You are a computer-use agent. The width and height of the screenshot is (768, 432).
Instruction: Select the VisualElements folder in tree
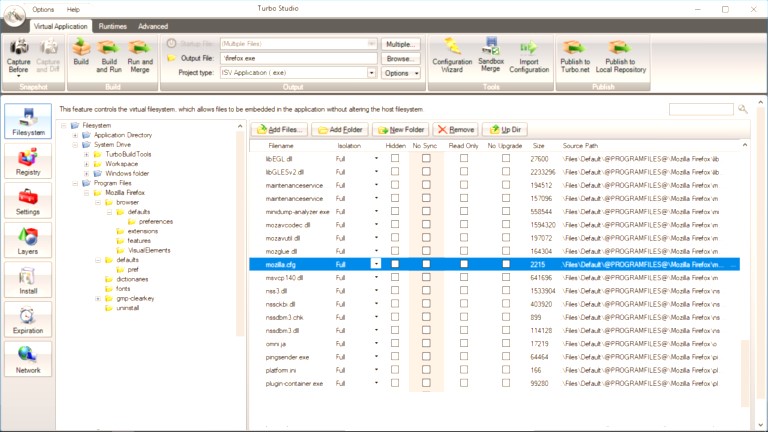(149, 250)
